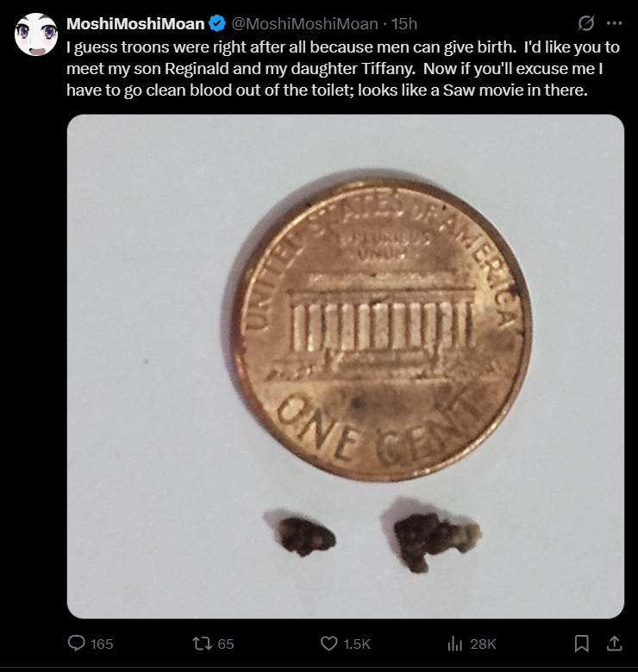Click the blue verified checkmark badge
This screenshot has height=672, width=638.
[217, 23]
